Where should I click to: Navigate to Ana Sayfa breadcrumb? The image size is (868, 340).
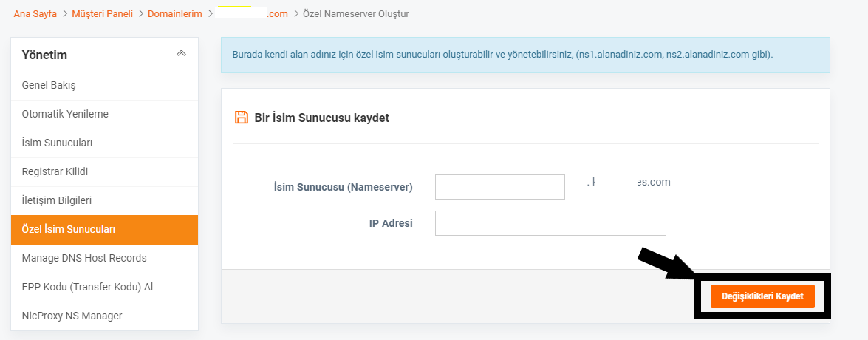coord(35,14)
